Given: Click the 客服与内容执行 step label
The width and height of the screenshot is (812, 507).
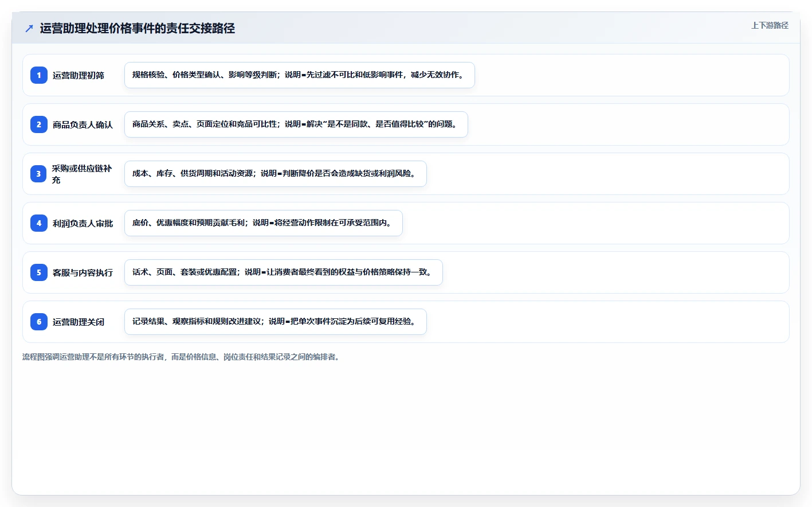Looking at the screenshot, I should tap(83, 272).
